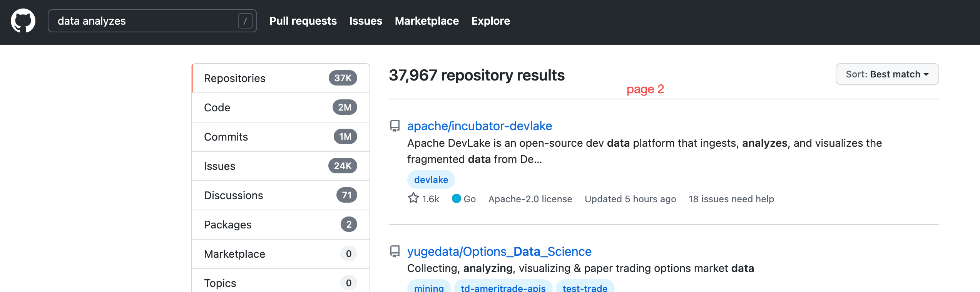The width and height of the screenshot is (980, 292).
Task: Click the blue Go language dot
Action: [456, 198]
